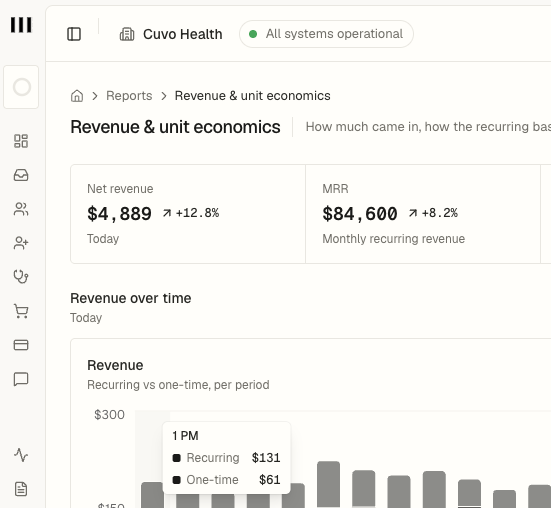Screen dimensions: 551x508
Task: Open the Reports breadcrumb link
Action: [129, 96]
